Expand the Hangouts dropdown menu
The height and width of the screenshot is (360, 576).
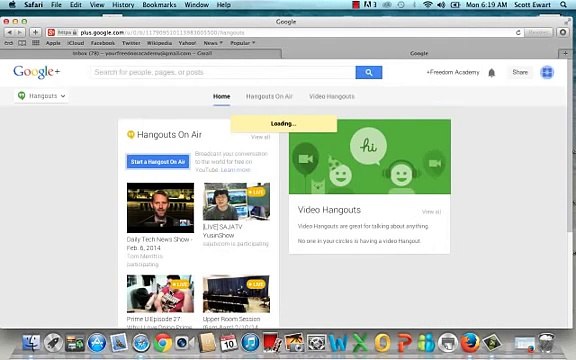coord(41,96)
